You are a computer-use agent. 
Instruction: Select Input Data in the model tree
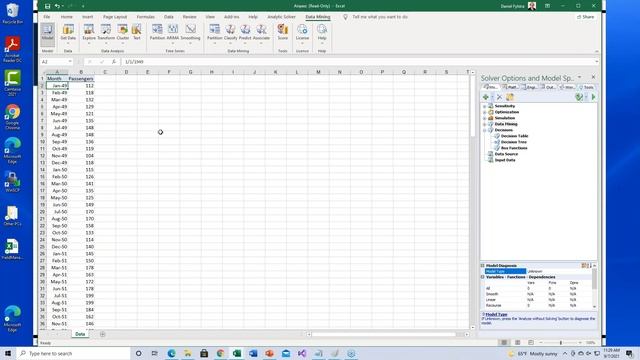[x=505, y=160]
